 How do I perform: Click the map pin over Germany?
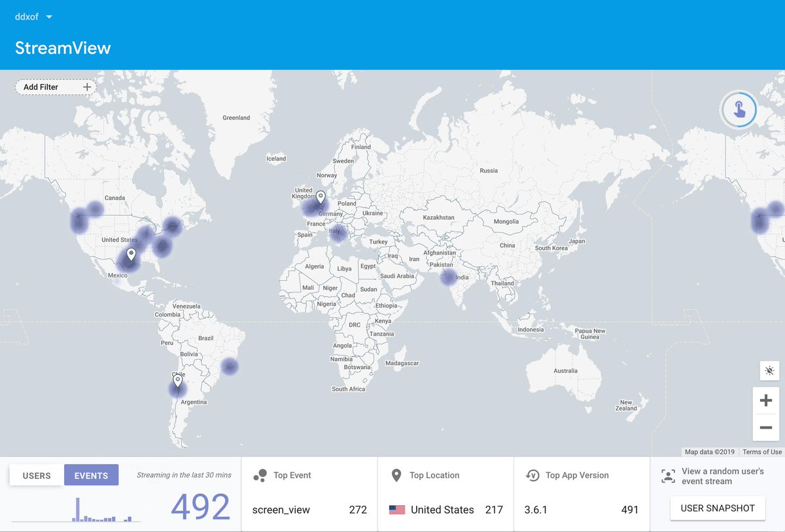tap(321, 198)
